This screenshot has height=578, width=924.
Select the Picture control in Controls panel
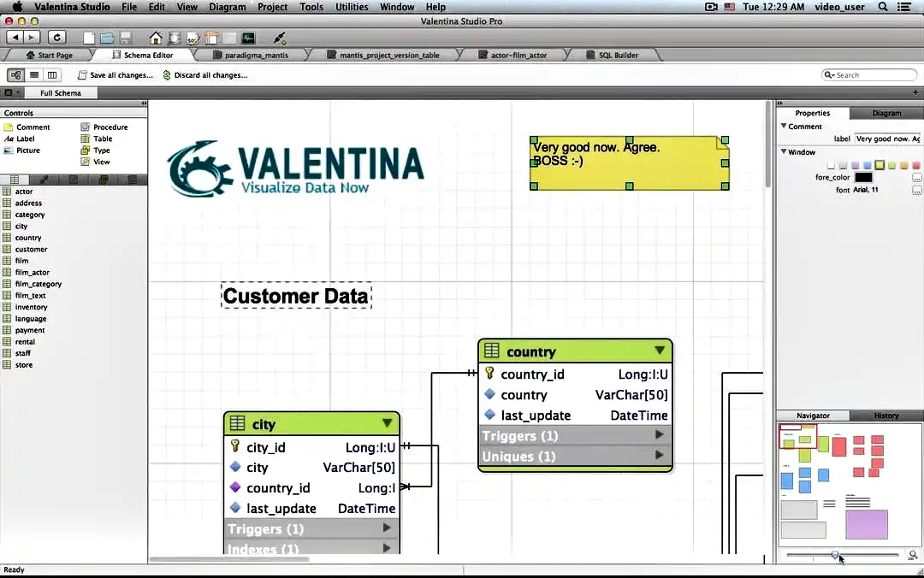coord(21,150)
